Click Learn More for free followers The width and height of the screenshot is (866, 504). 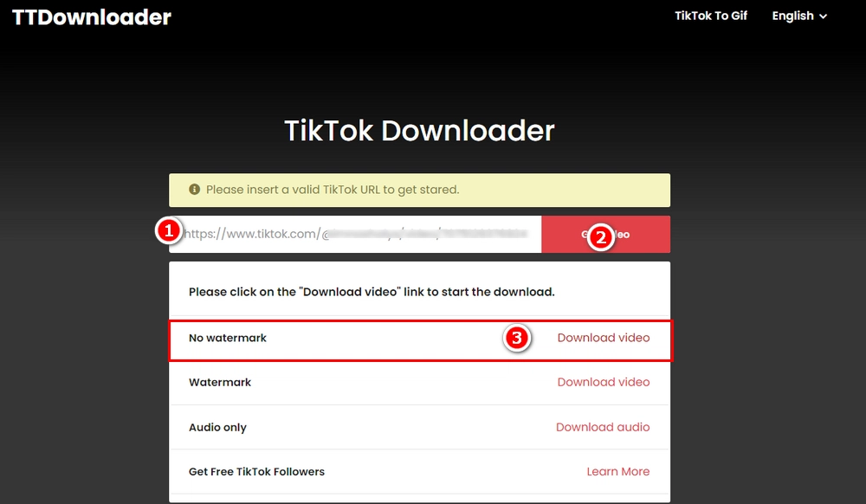coord(618,471)
